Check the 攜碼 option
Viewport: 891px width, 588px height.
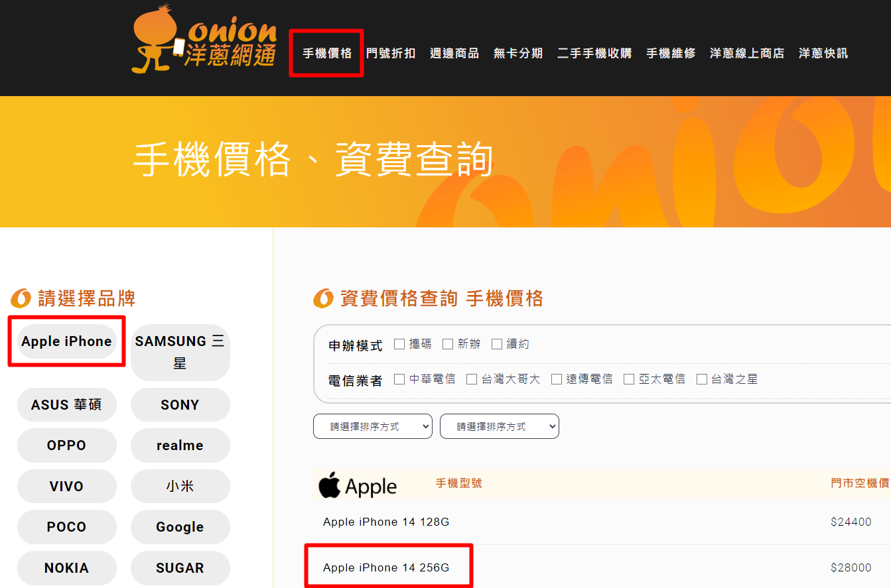[399, 344]
